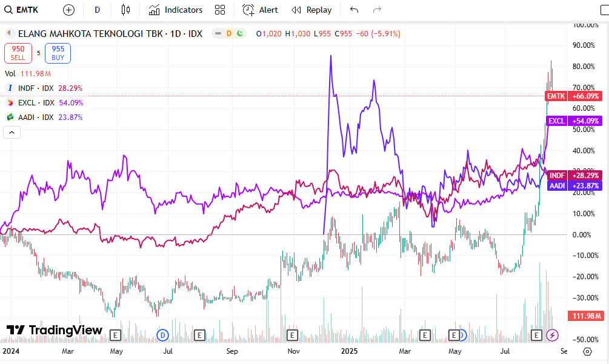Open indicator templates grid icon
Image resolution: width=609 pixels, height=364 pixels.
coord(220,10)
